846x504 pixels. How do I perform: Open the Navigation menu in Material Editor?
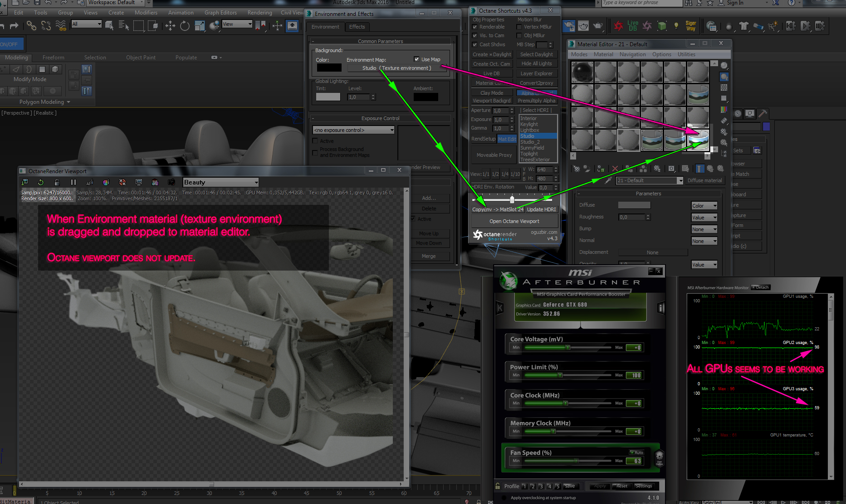pos(633,54)
